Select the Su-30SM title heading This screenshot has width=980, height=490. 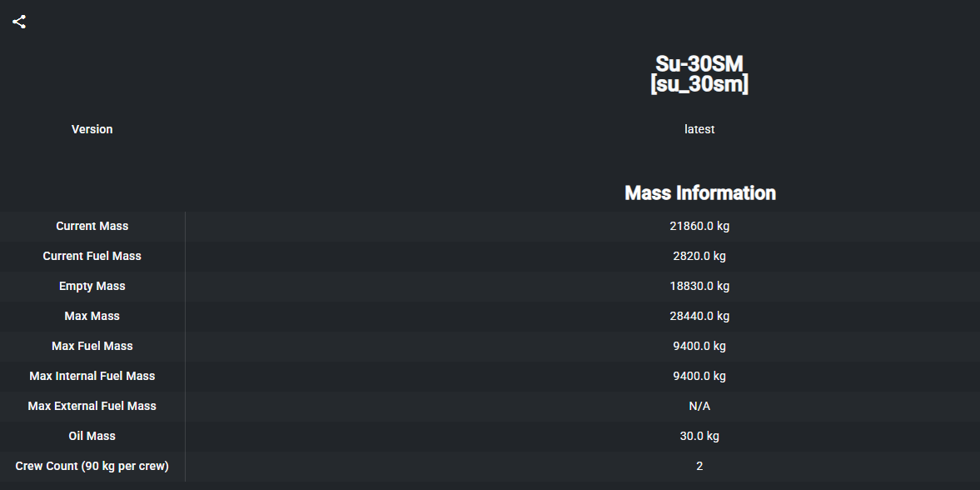click(699, 73)
